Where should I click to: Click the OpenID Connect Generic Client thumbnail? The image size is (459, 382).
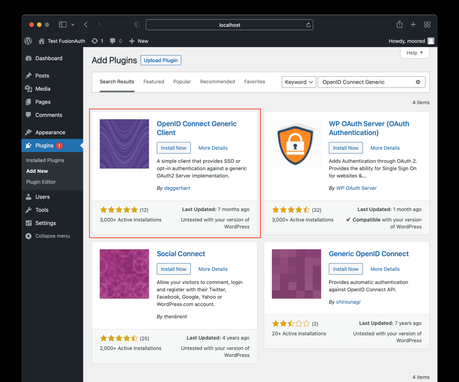tap(124, 144)
